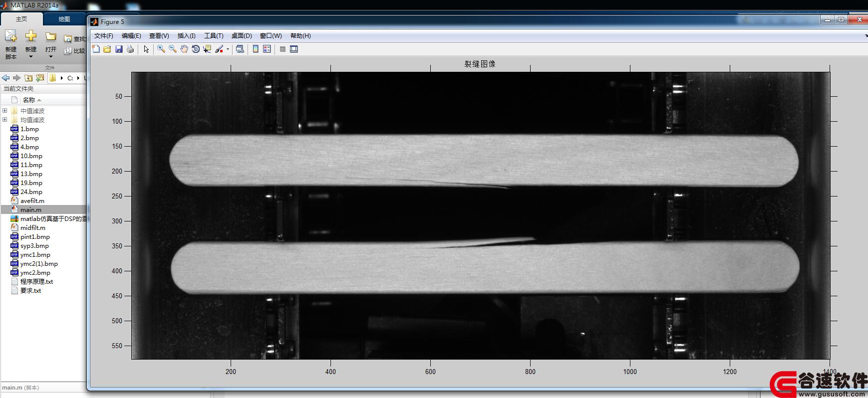Select the Data Cursor tool
The image size is (868, 398).
[207, 49]
